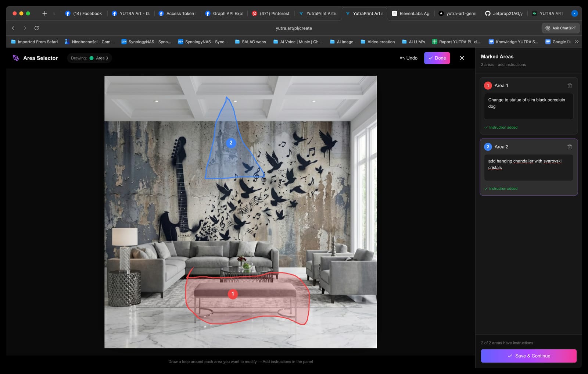This screenshot has width=588, height=374.
Task: Select the red marker 1 on the bench
Action: click(x=233, y=294)
